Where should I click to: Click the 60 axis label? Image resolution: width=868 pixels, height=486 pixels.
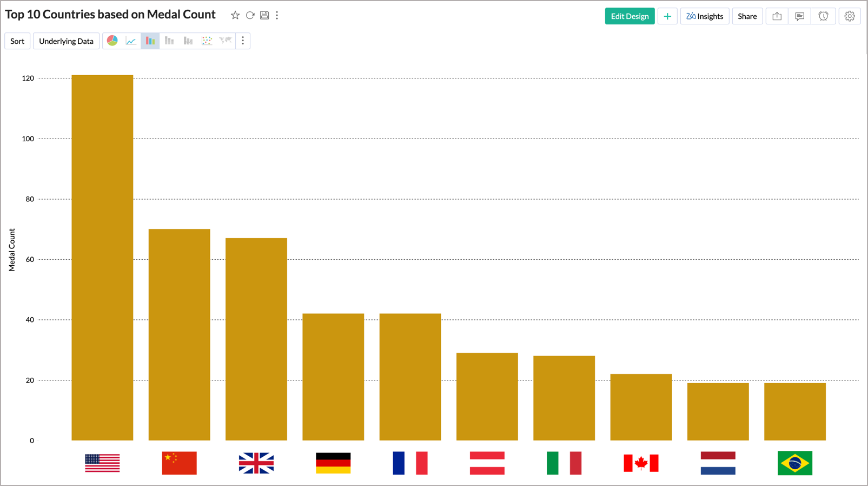pos(30,260)
